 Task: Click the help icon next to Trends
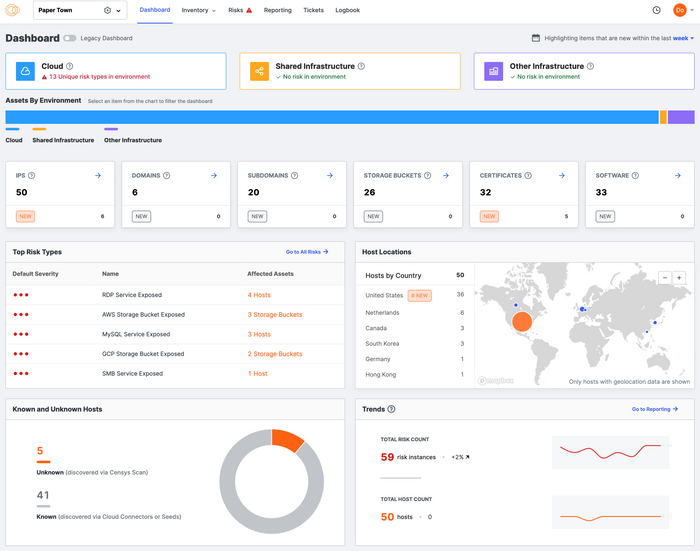[391, 409]
